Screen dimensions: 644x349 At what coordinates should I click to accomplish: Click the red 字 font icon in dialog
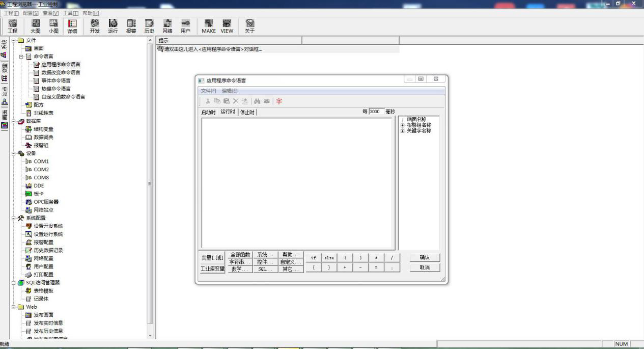[x=279, y=101]
